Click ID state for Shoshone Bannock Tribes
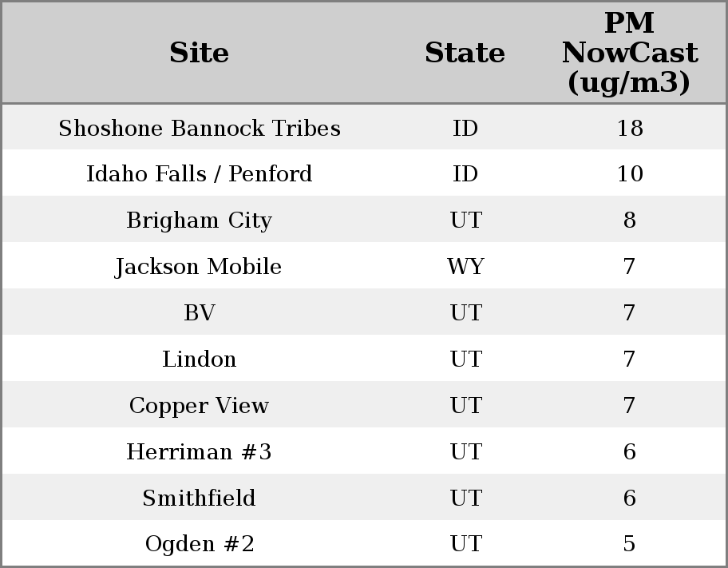This screenshot has height=568, width=728. tap(465, 129)
